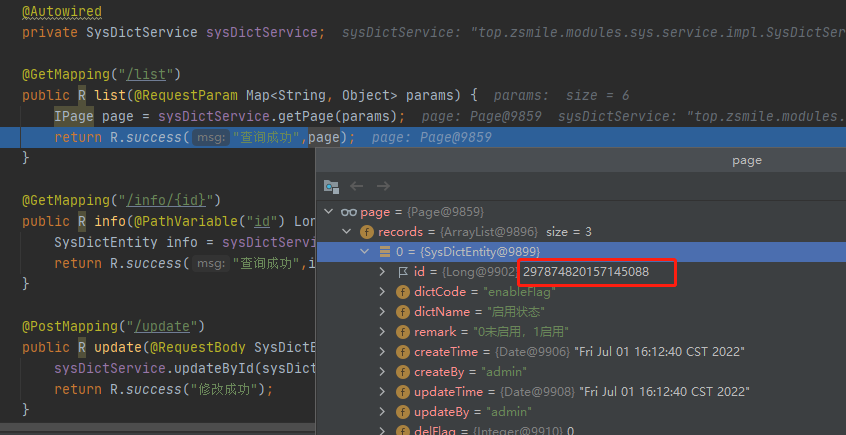Click the Set as Top toolbar icon
This screenshot has width=846, height=435.
[331, 186]
